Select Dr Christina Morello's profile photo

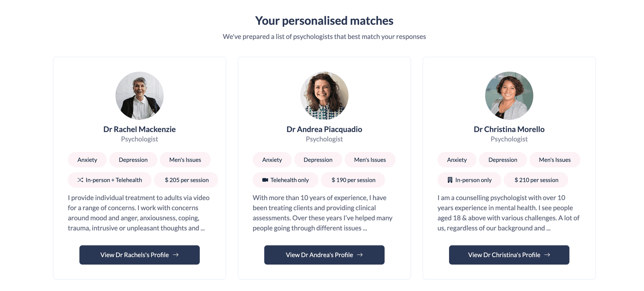click(x=509, y=96)
